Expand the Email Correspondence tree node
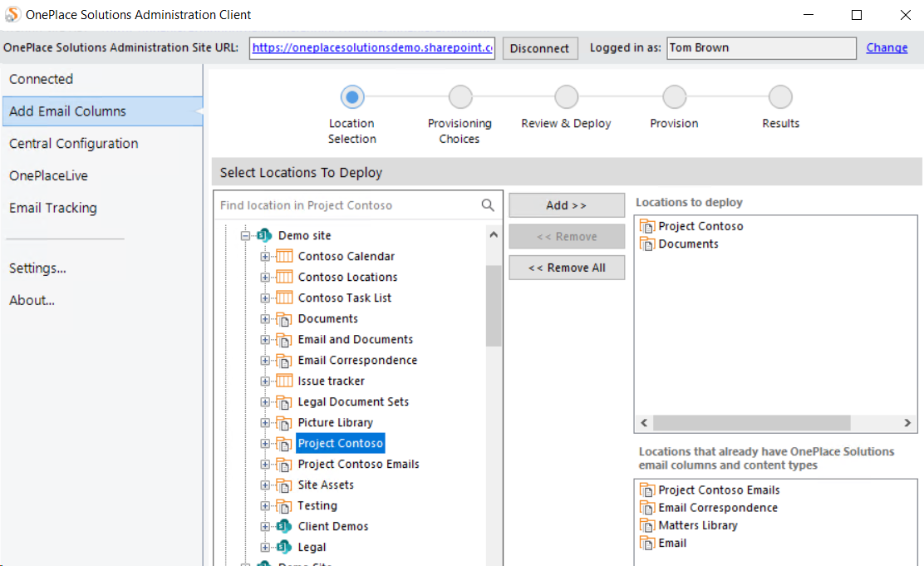The width and height of the screenshot is (924, 566). coord(265,360)
